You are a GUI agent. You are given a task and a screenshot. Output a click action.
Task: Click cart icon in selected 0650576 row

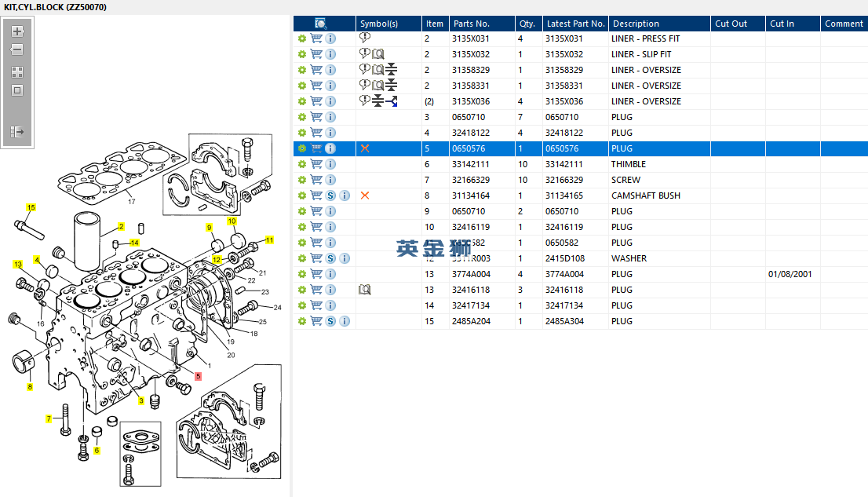point(316,148)
